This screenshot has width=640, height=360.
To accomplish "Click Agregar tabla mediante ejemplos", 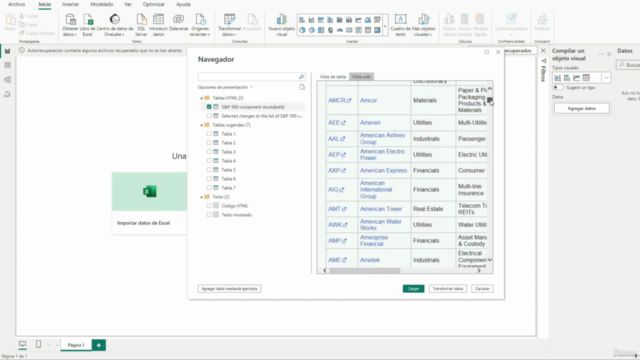I will [x=229, y=289].
